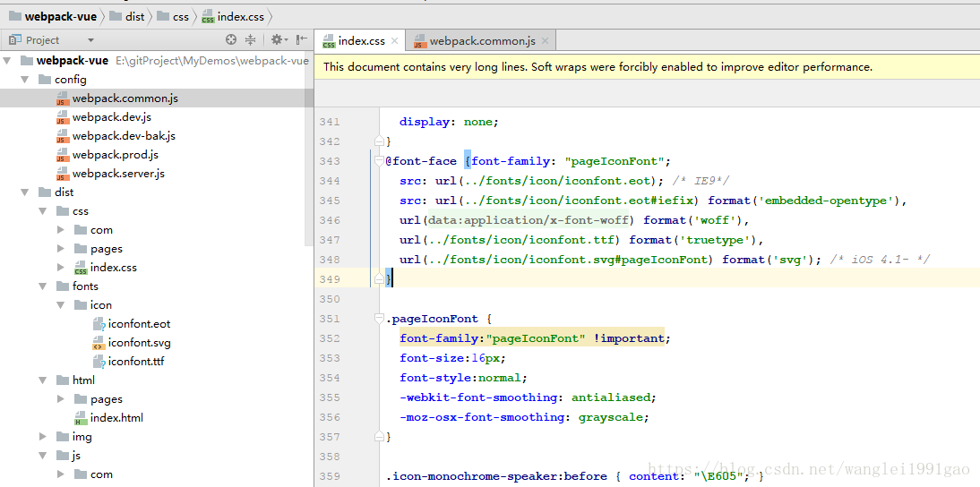Screen dimensions: 980x487
Task: Close the webpack.common.js tab
Action: pos(545,41)
